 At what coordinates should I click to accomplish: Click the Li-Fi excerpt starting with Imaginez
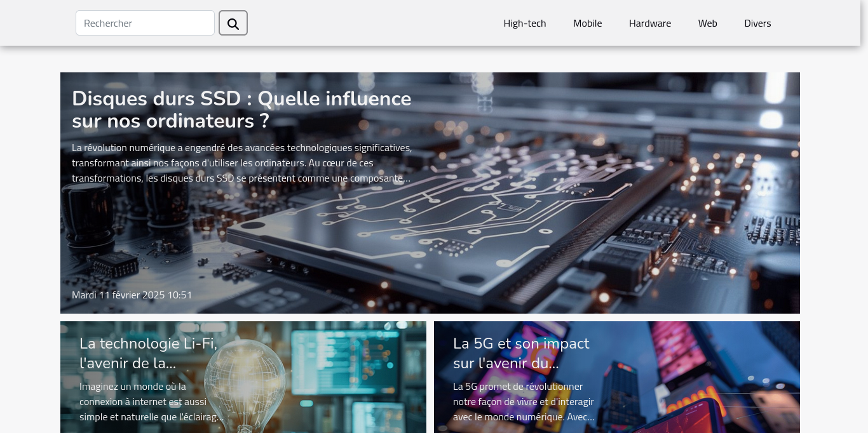151,401
